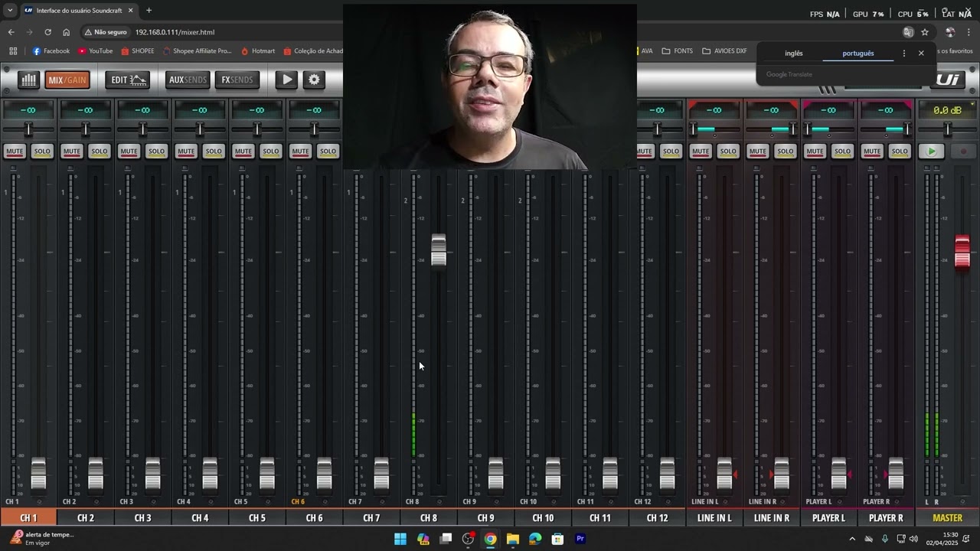Mute channel CH 4
Viewport: 980px width, 551px height.
click(186, 151)
